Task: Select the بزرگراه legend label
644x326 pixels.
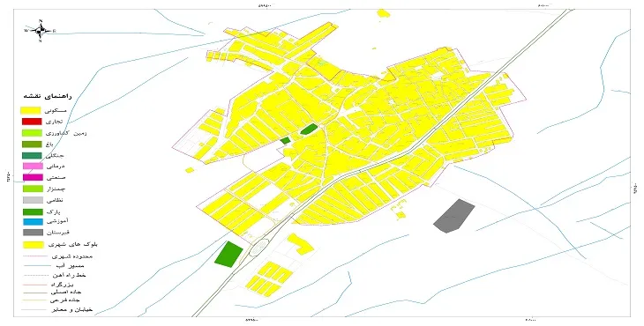Action: [x=63, y=284]
